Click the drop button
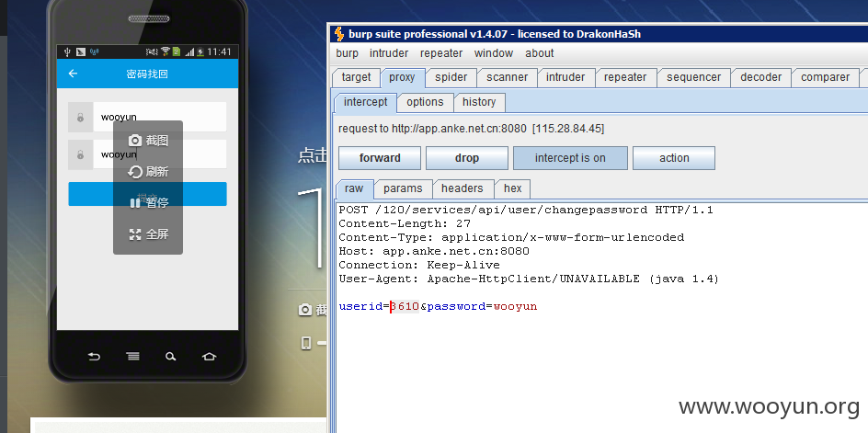The image size is (868, 433). pyautogui.click(x=467, y=158)
